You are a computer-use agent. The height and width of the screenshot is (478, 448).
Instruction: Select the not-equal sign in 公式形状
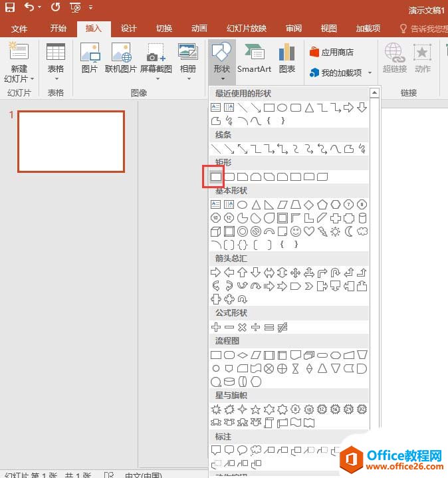(x=282, y=327)
